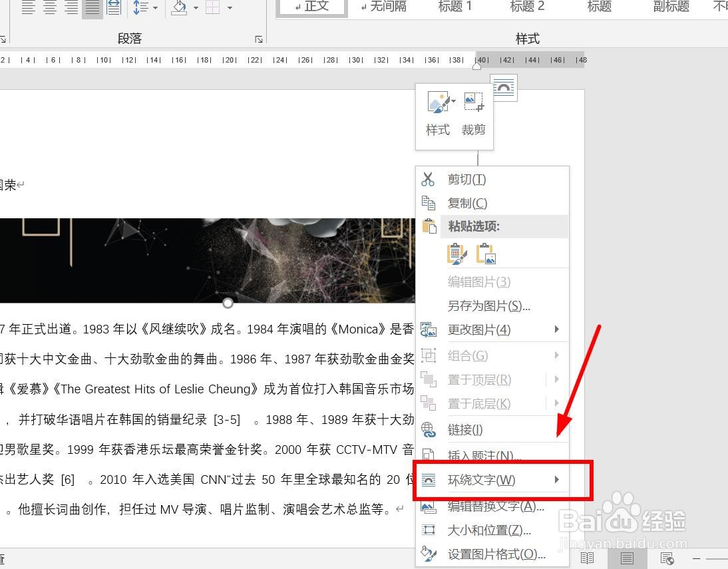Click the picture's resize handle below the image

click(228, 303)
